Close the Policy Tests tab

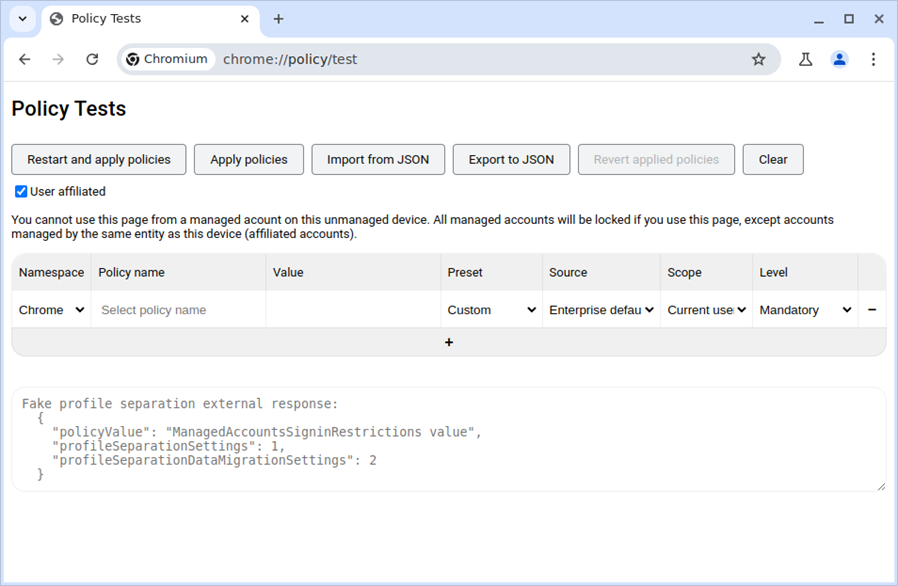coord(245,19)
